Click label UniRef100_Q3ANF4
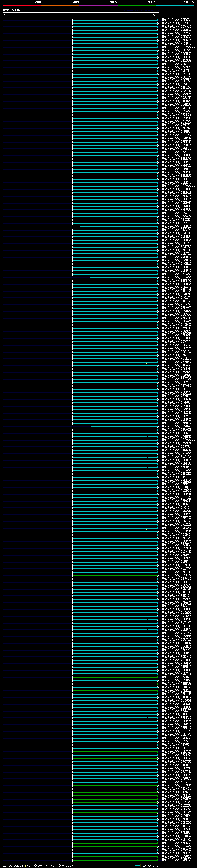 pos(176,260)
